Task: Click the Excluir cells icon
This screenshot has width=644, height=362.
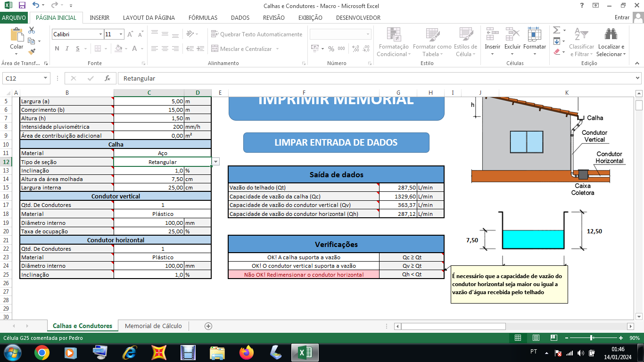Action: coord(512,35)
